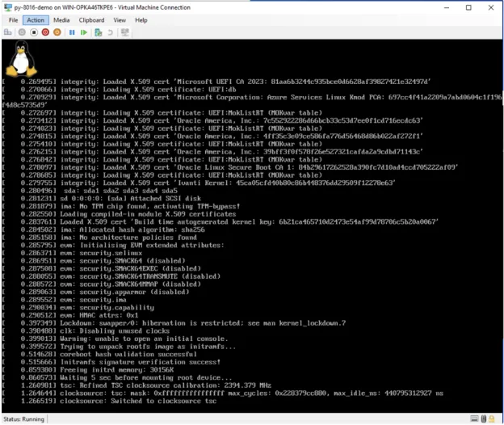Pause the virtual machine
The height and width of the screenshot is (425, 504).
coord(72,32)
